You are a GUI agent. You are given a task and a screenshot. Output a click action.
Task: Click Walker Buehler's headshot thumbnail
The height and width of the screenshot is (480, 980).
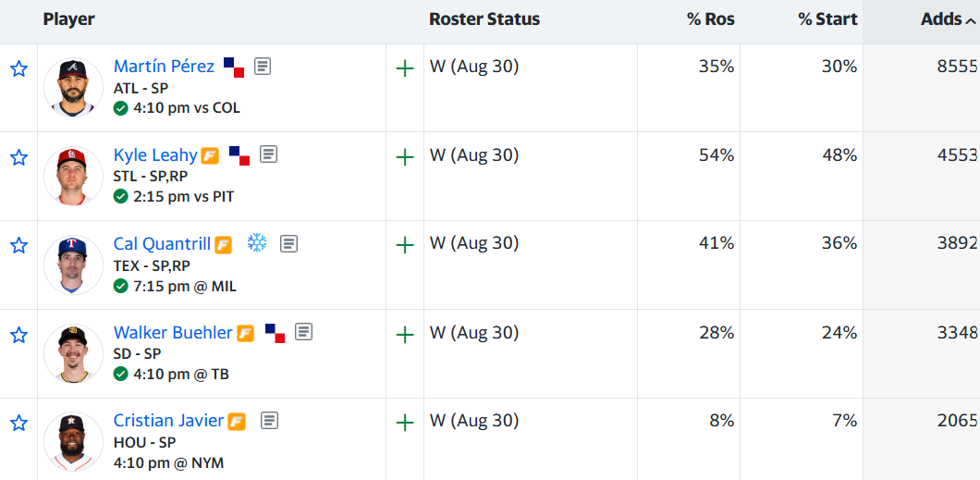coord(74,353)
